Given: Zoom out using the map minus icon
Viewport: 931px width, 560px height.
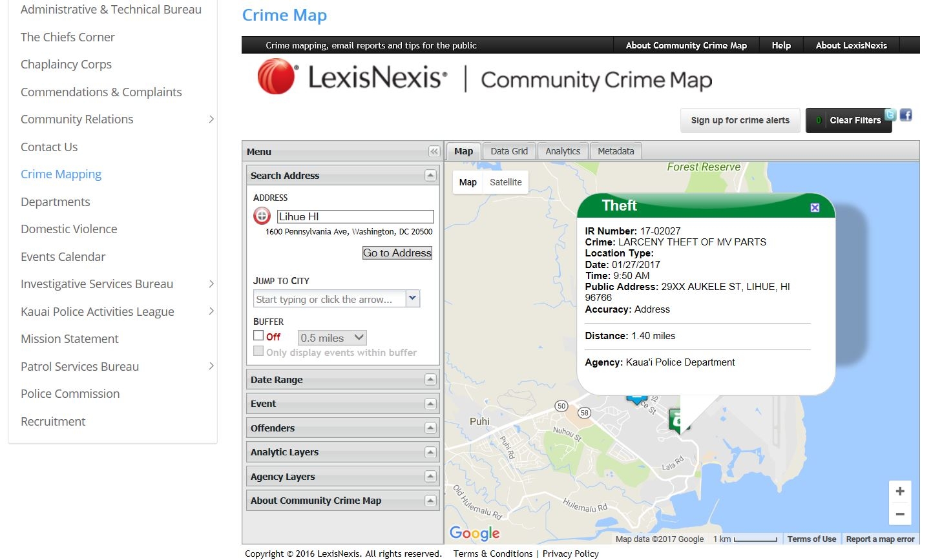Looking at the screenshot, I should click(x=900, y=514).
